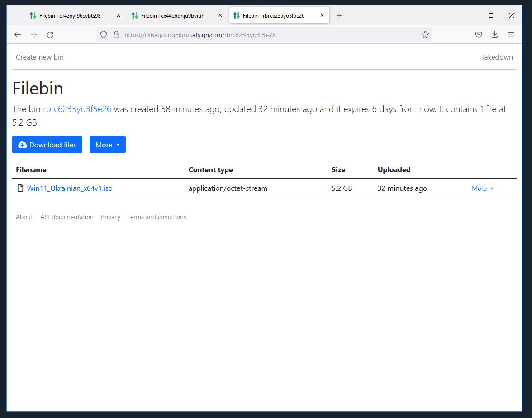
Task: Click the Filebin page heading
Action: click(38, 89)
